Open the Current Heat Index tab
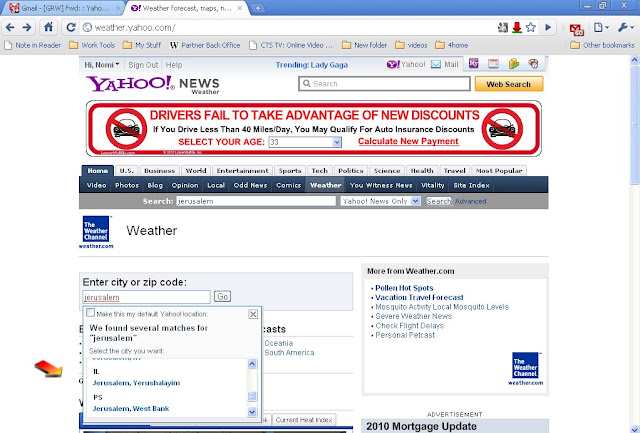 pyautogui.click(x=304, y=420)
